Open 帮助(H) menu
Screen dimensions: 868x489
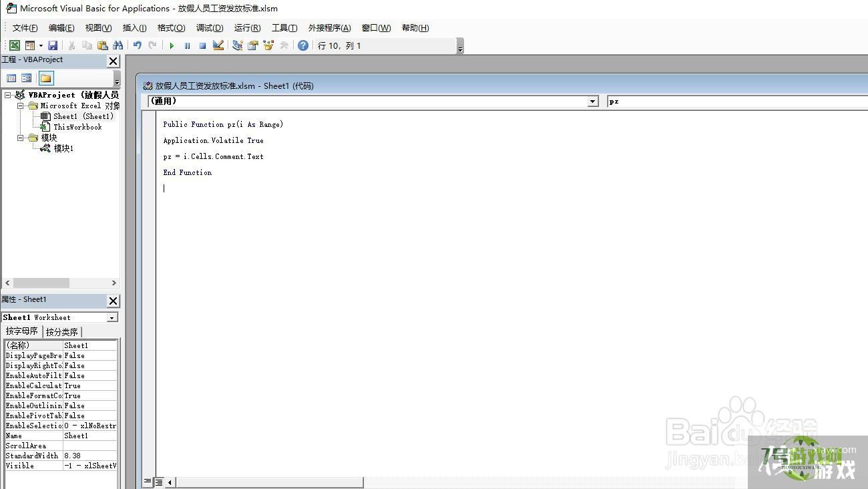(x=415, y=27)
